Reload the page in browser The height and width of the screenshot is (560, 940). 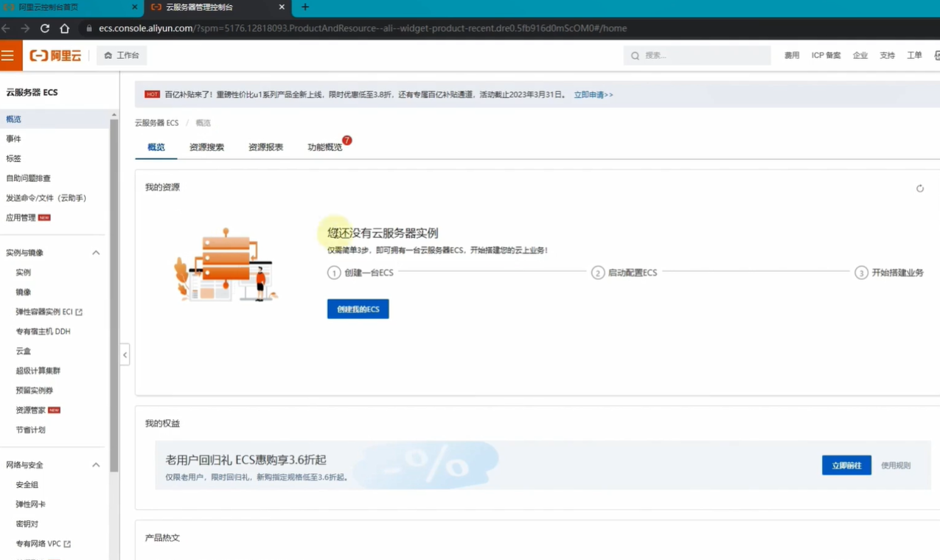click(45, 28)
